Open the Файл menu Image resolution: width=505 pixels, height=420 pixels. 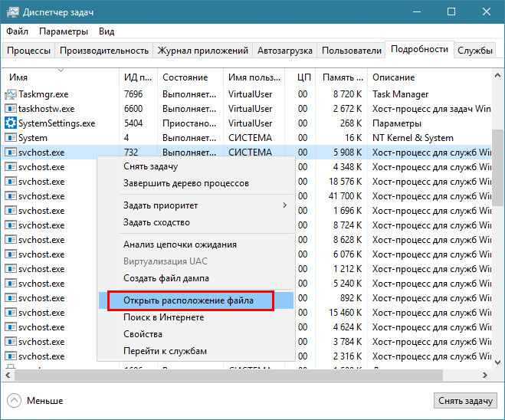click(18, 31)
